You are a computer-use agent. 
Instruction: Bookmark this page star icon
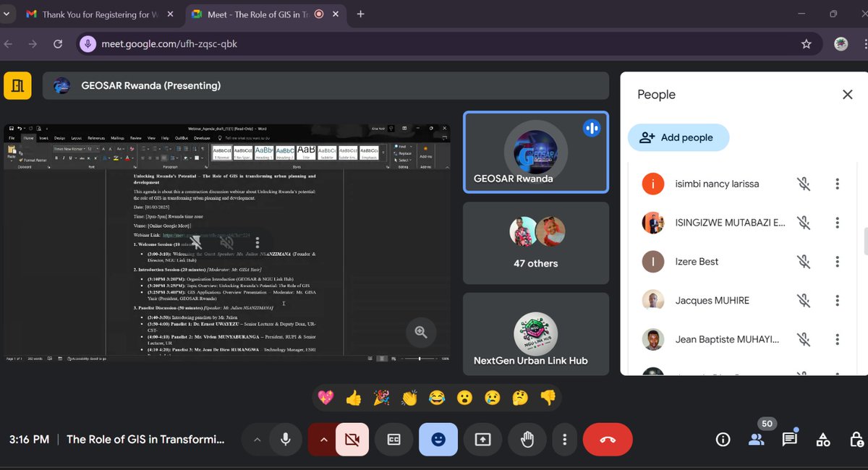(807, 44)
